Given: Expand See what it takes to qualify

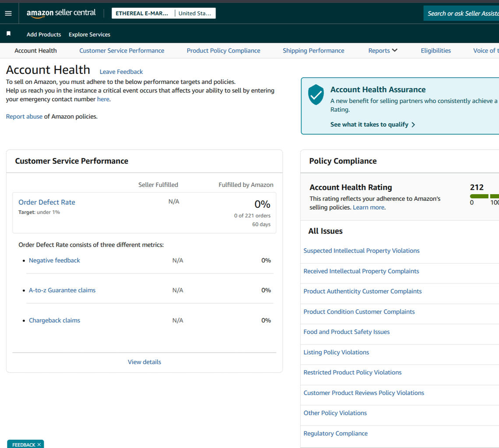Looking at the screenshot, I should click(372, 125).
